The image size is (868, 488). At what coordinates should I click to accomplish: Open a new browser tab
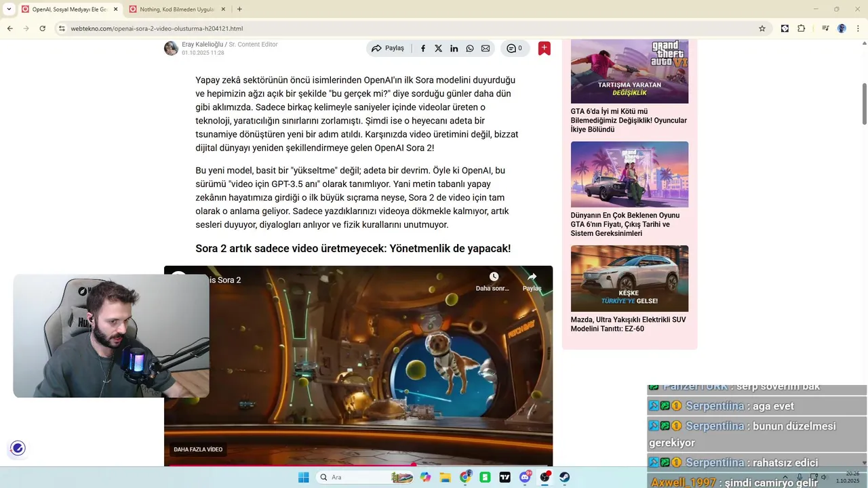point(239,9)
